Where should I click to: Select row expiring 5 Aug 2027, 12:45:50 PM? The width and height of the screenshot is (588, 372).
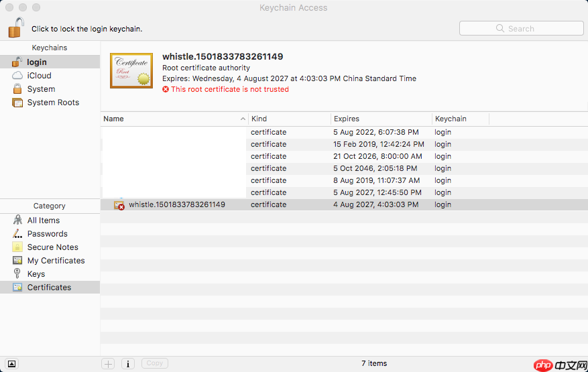(x=344, y=192)
